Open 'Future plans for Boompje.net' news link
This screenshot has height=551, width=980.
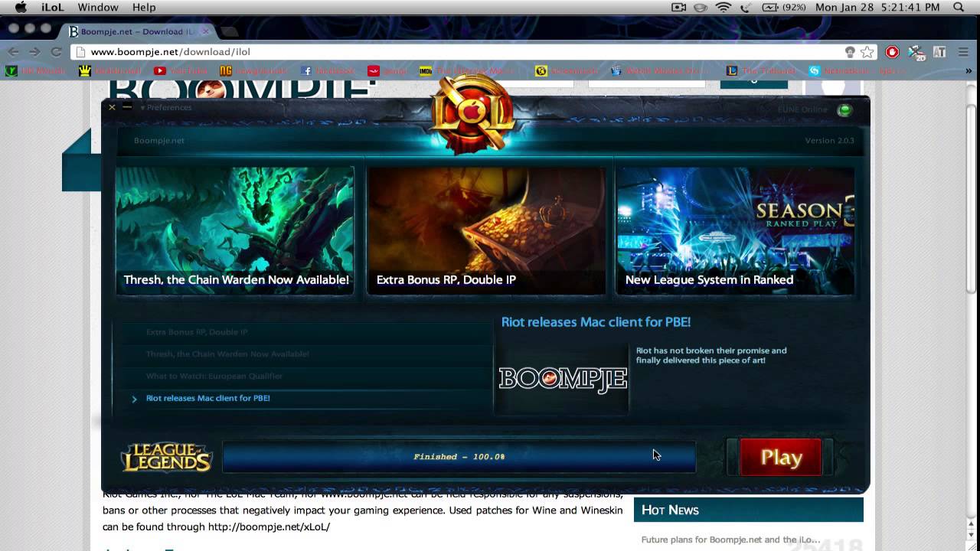click(730, 540)
